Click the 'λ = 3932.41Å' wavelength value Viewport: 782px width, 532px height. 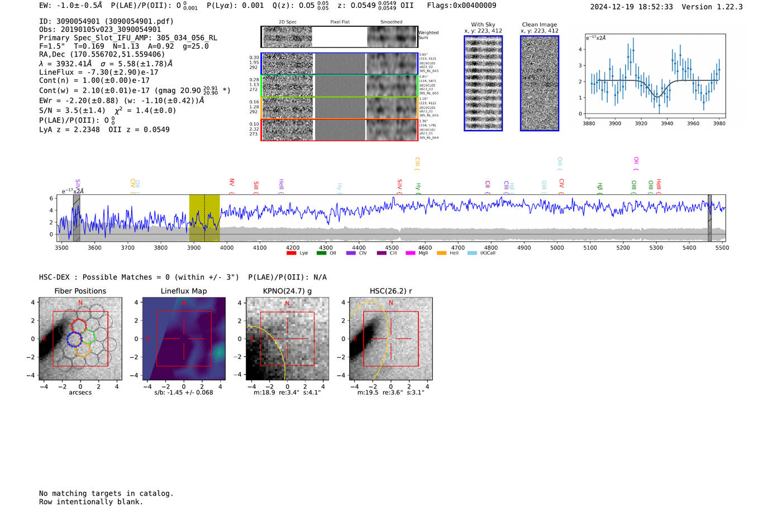tap(65, 64)
